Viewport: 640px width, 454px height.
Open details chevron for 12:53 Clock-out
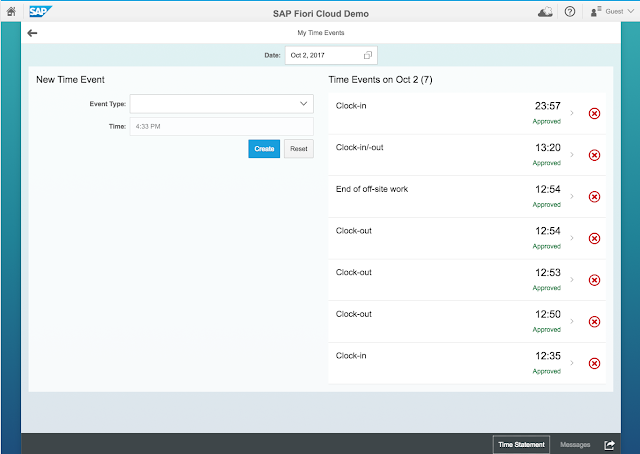click(x=572, y=280)
